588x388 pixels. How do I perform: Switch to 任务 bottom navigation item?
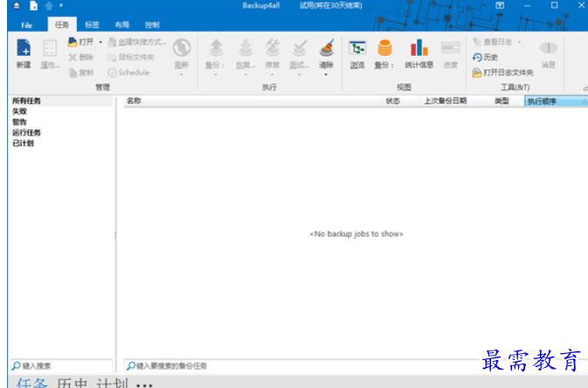[x=32, y=383]
